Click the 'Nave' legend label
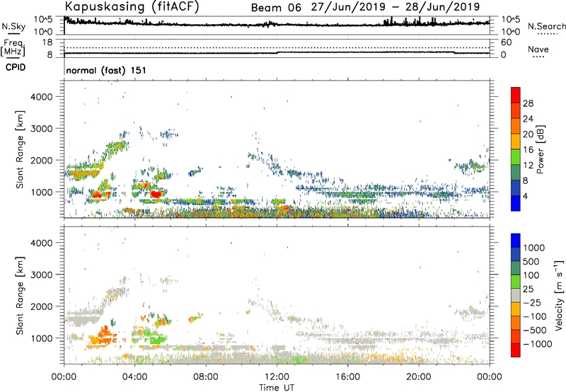This screenshot has height=392, width=566. [538, 49]
